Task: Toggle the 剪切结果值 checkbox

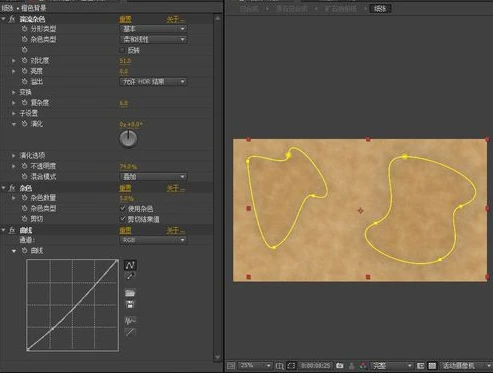Action: (x=123, y=219)
